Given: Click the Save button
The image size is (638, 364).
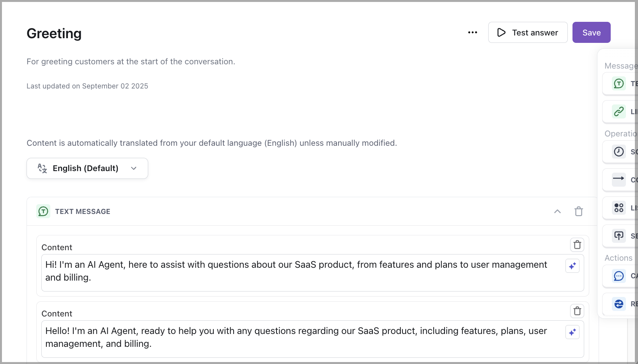Looking at the screenshot, I should pos(591,32).
